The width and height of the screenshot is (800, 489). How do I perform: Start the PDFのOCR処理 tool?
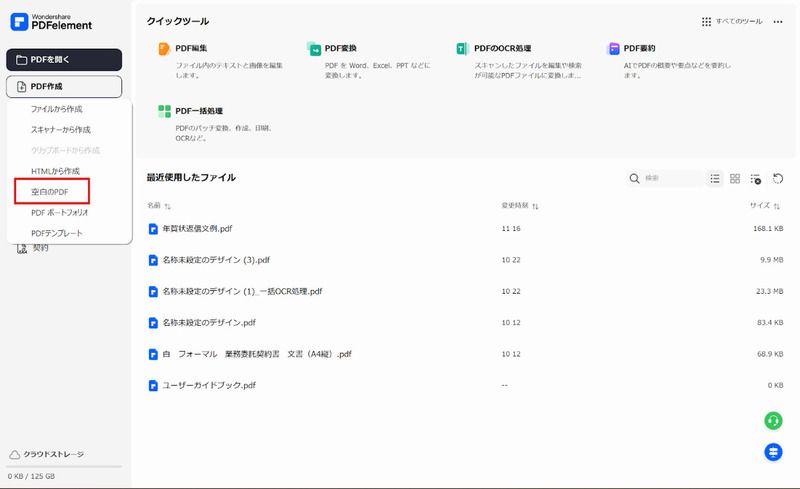502,48
